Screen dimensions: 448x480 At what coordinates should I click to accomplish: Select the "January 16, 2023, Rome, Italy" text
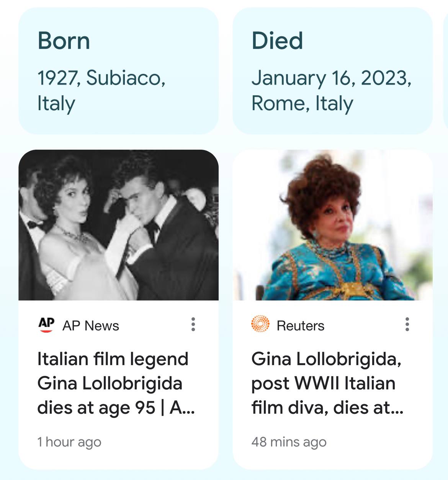tap(331, 90)
